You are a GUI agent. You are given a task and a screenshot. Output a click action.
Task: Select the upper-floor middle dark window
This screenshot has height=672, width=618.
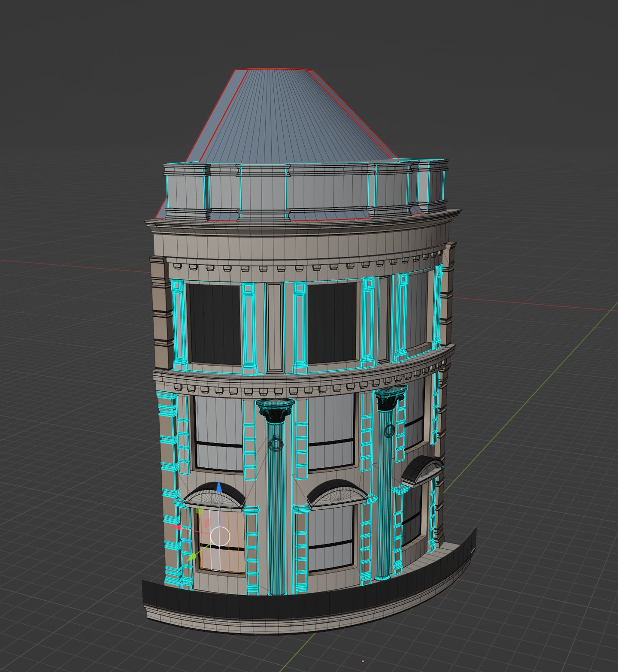pos(332,323)
